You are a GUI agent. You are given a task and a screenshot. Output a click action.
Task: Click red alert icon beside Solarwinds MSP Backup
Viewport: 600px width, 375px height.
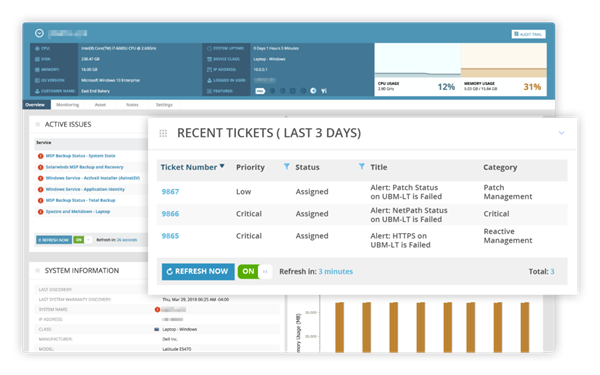pos(40,167)
